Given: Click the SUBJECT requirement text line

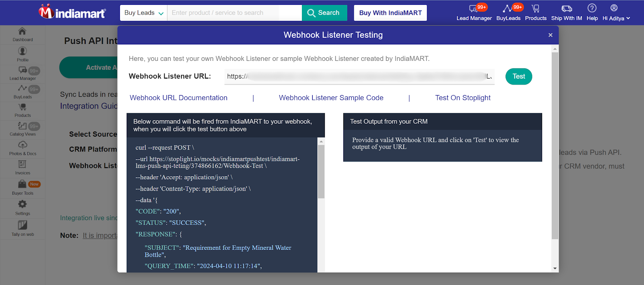Looking at the screenshot, I should 218,251.
